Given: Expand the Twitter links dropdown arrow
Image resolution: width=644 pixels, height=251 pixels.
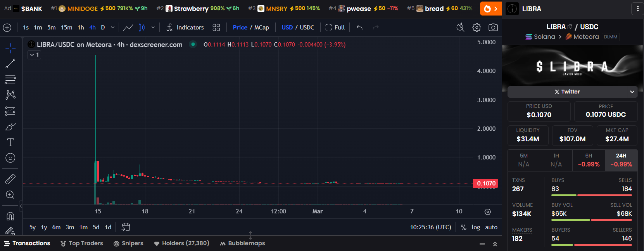Looking at the screenshot, I should coord(632,92).
